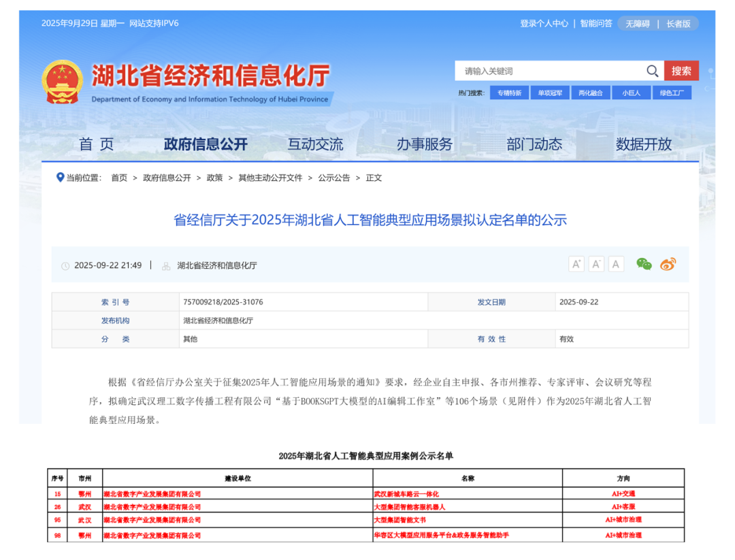Increase font size with A+ icon

(576, 264)
